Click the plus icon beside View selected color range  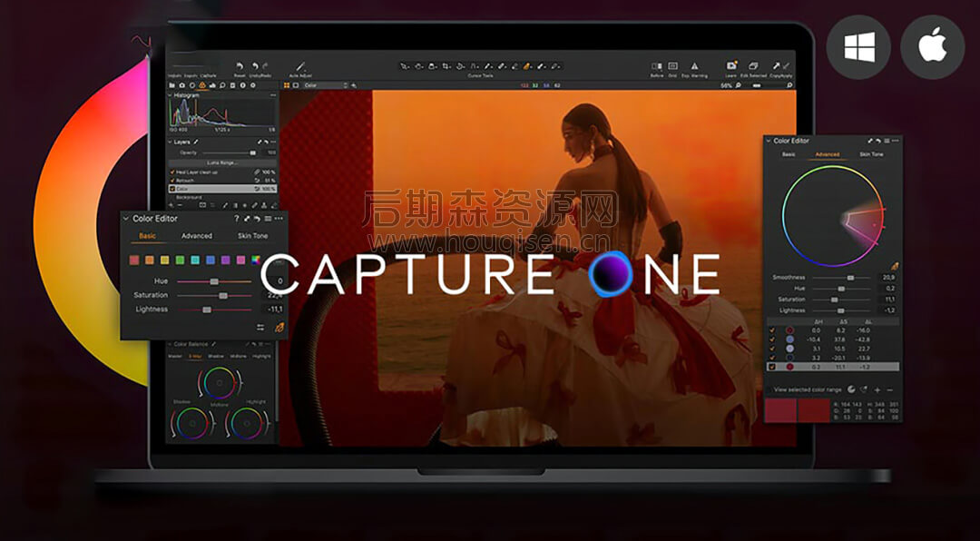pyautogui.click(x=877, y=389)
